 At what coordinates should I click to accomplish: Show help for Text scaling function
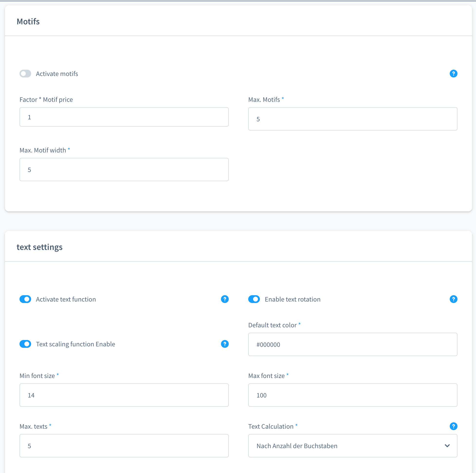click(225, 344)
